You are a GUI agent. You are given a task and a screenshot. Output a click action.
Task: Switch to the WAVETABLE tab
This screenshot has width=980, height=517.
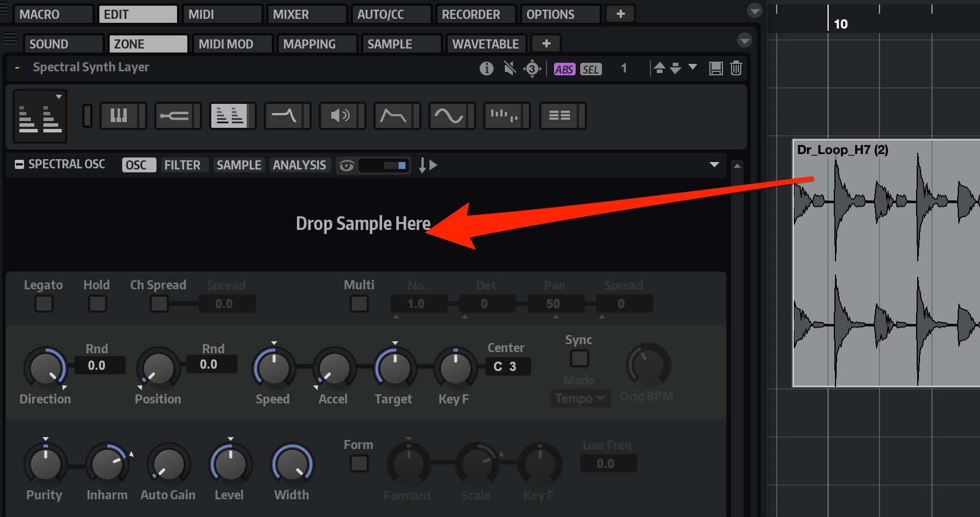(x=485, y=44)
